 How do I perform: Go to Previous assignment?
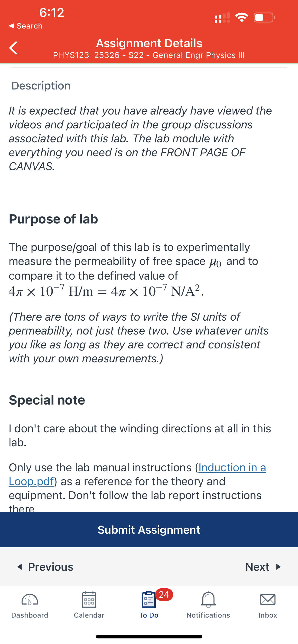pyautogui.click(x=45, y=567)
